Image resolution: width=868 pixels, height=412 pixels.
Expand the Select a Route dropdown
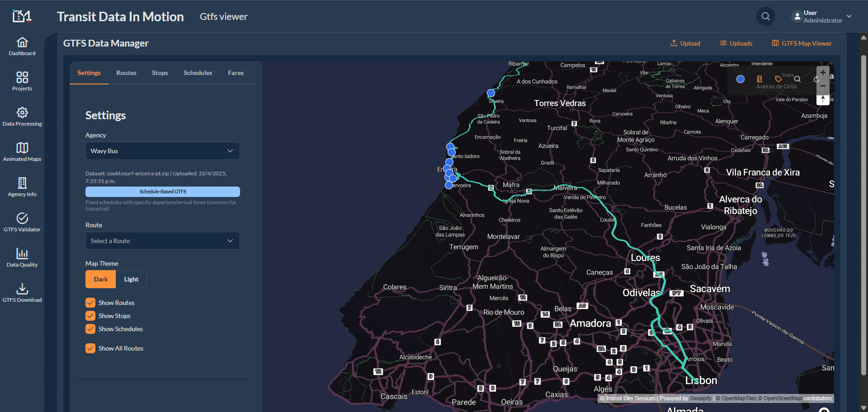[x=162, y=240]
